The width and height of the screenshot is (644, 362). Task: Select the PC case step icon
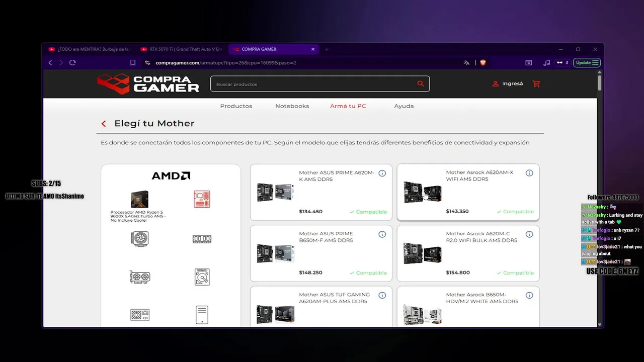pos(202,315)
